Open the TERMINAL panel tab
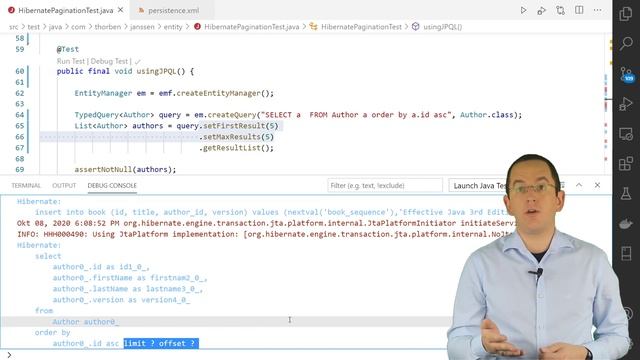This screenshot has height=360, width=640. (x=26, y=185)
